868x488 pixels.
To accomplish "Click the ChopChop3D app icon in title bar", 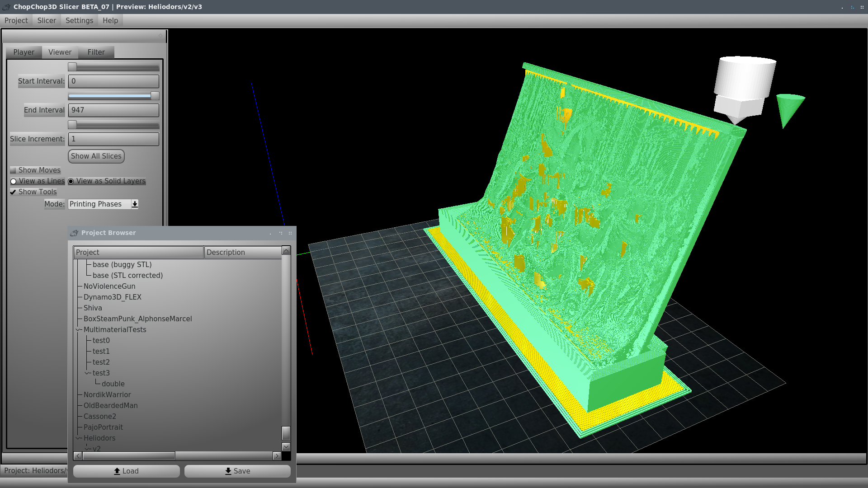I will point(6,7).
